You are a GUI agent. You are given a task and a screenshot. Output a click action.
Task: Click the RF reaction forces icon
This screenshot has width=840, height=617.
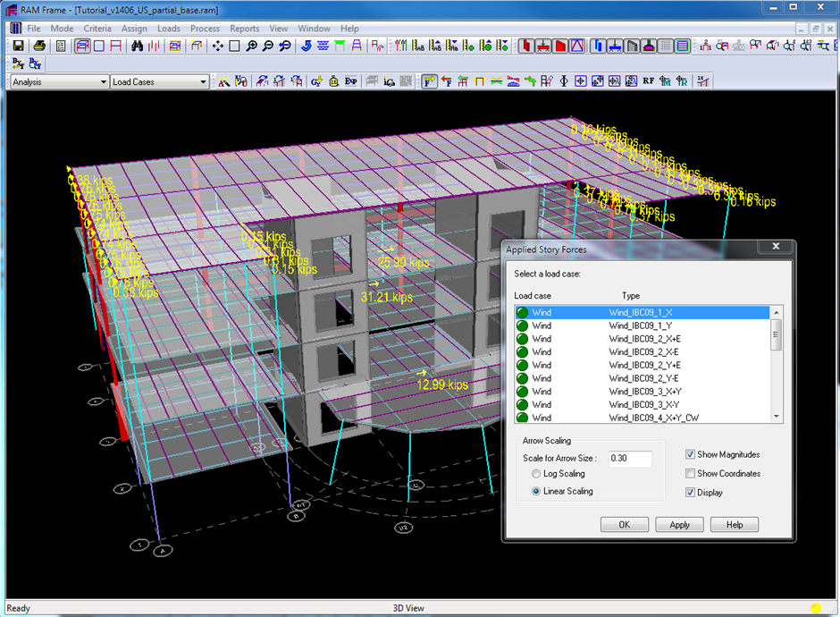[x=648, y=81]
